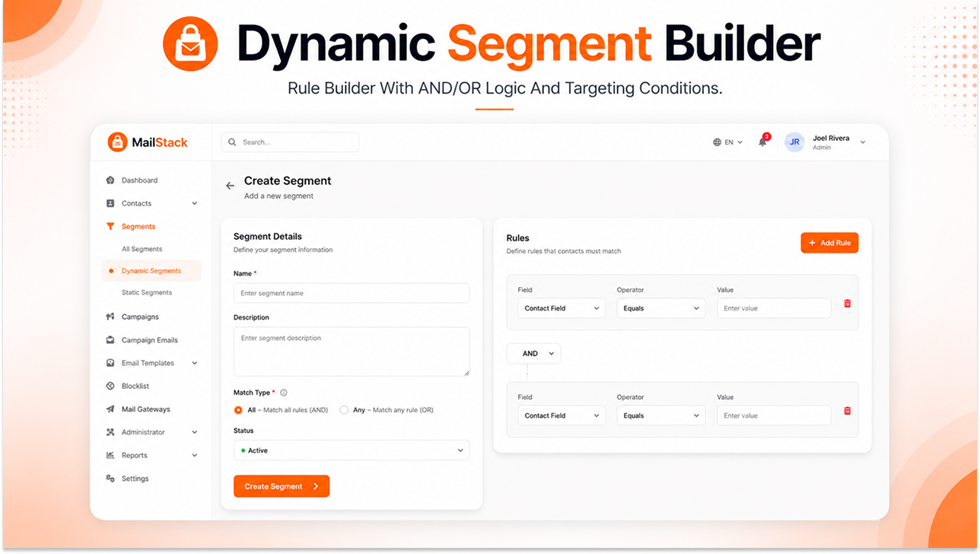Click first rule's Value input

coord(774,308)
